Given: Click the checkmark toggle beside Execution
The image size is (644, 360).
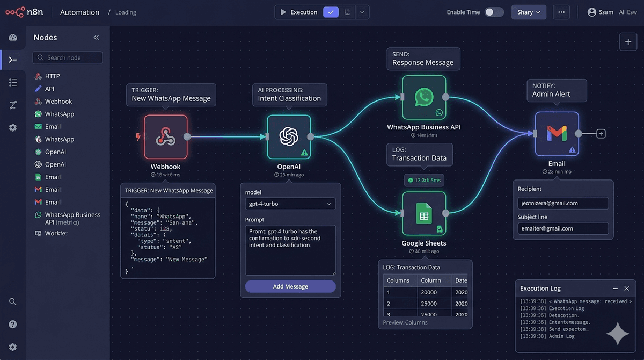Looking at the screenshot, I should coord(331,12).
